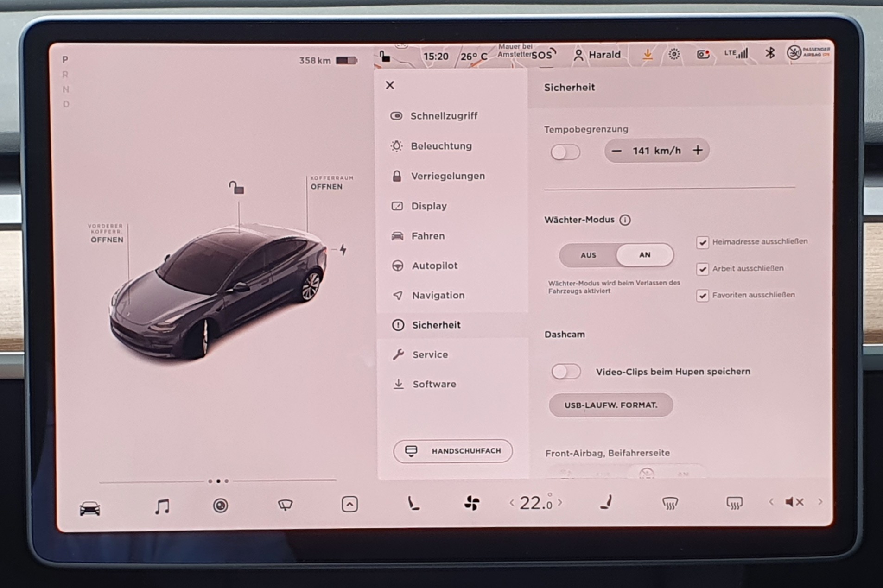Show Wächter-Modus info icon details

click(x=625, y=220)
